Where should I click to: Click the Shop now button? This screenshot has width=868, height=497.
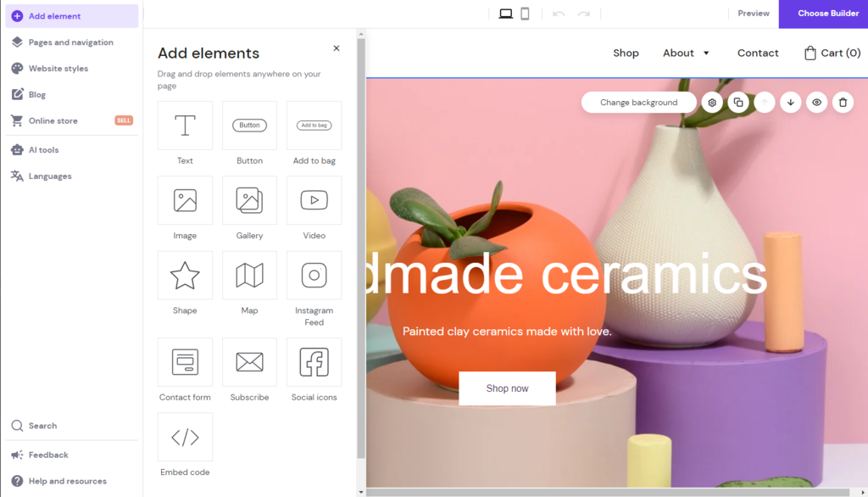tap(507, 388)
